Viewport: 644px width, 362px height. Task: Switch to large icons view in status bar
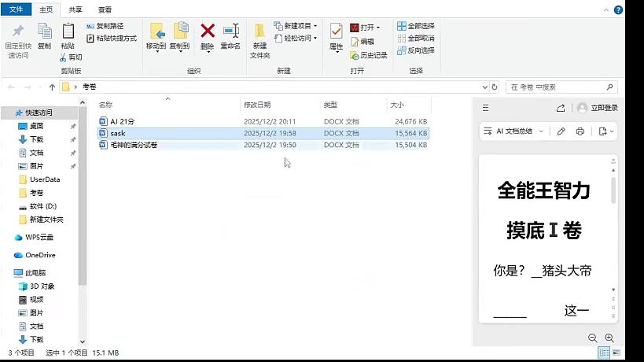coord(616,353)
